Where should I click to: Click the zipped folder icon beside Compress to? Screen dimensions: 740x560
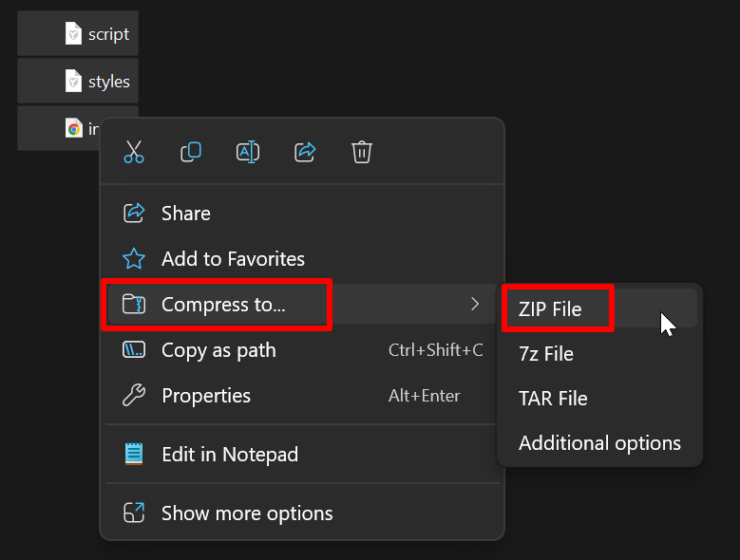tap(135, 305)
